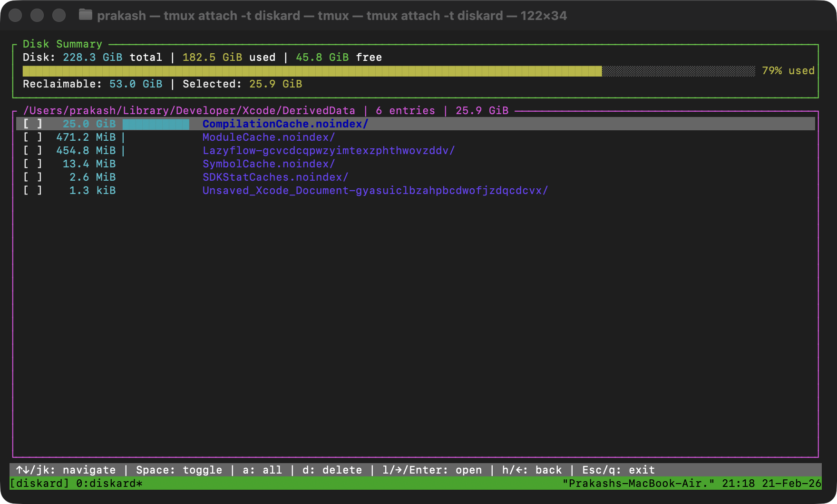Select the tmux window tab 0:diskard*
Image resolution: width=837 pixels, height=504 pixels.
pos(109,483)
